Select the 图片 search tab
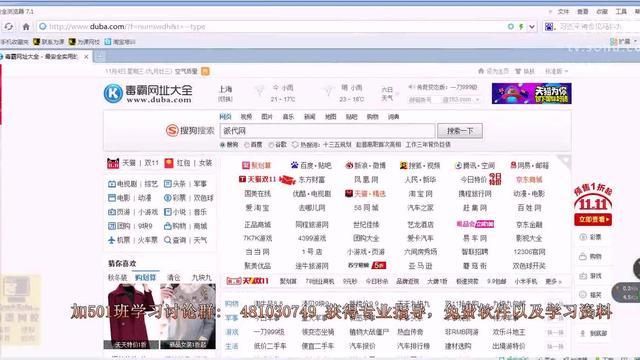 [267, 117]
